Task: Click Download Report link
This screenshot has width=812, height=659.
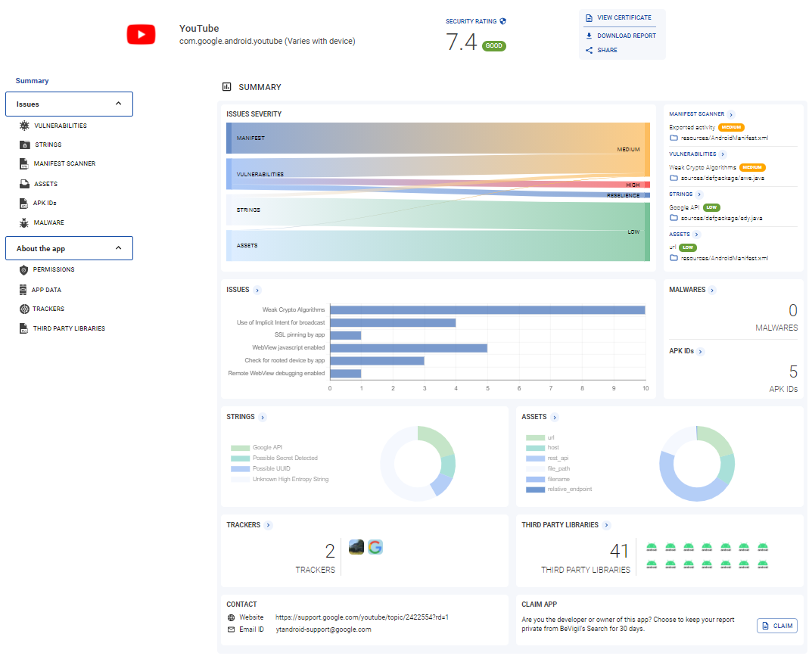Action: pos(627,36)
